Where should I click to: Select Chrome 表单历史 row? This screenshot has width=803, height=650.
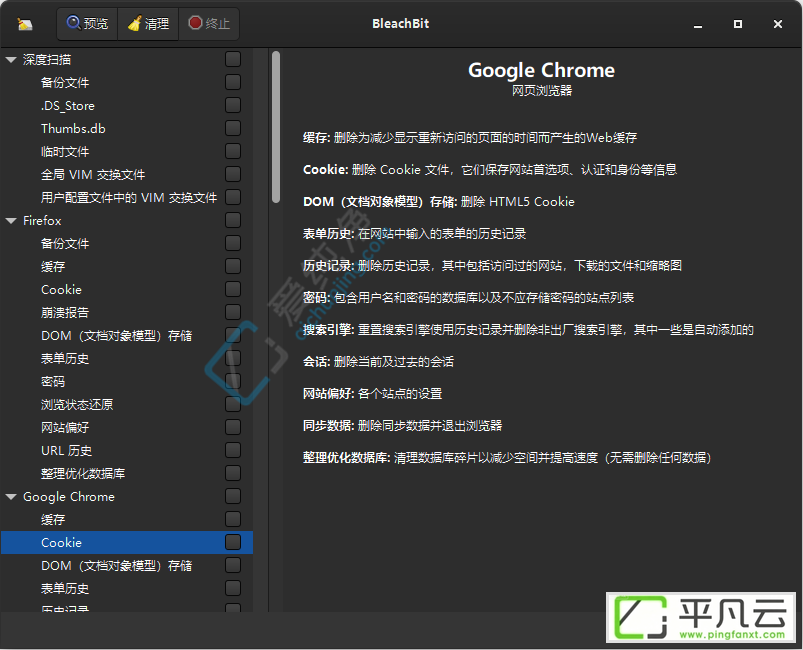click(x=126, y=589)
